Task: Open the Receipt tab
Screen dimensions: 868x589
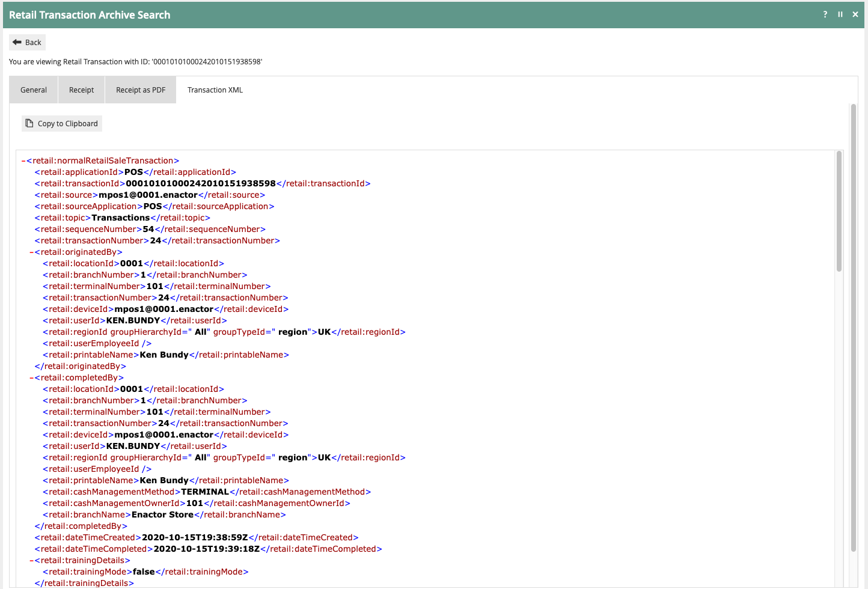Action: [x=81, y=90]
